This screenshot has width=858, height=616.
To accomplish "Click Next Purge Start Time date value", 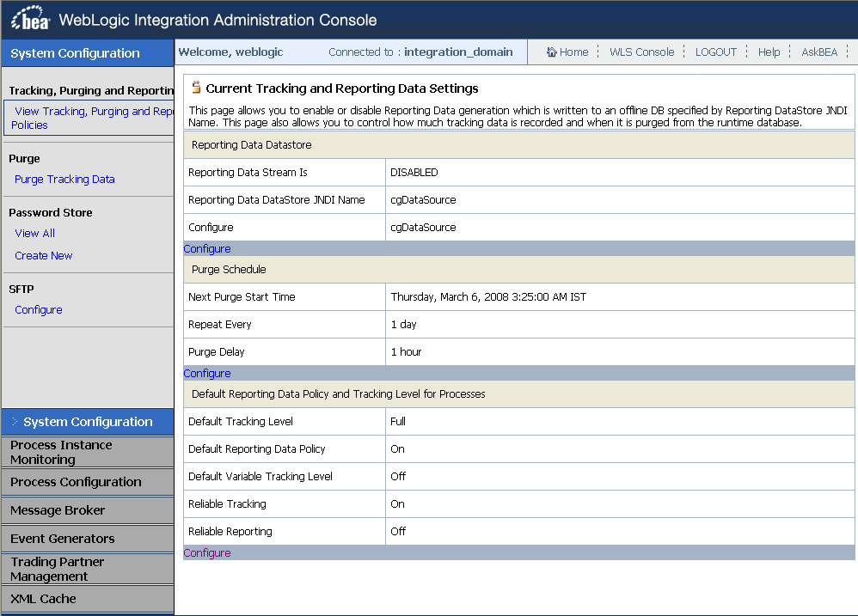I will coord(488,297).
